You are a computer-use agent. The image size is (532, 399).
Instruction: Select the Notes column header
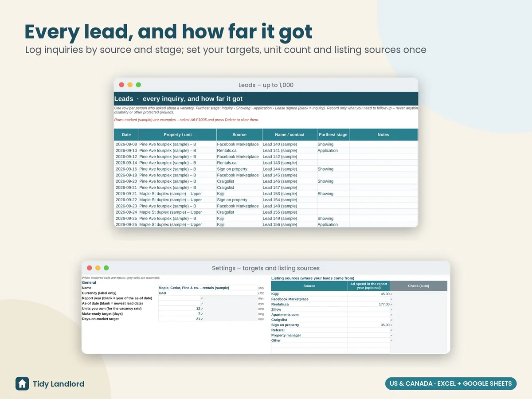click(x=383, y=135)
